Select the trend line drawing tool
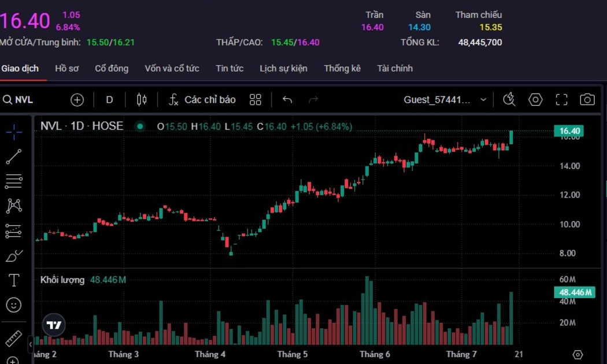 pyautogui.click(x=14, y=157)
